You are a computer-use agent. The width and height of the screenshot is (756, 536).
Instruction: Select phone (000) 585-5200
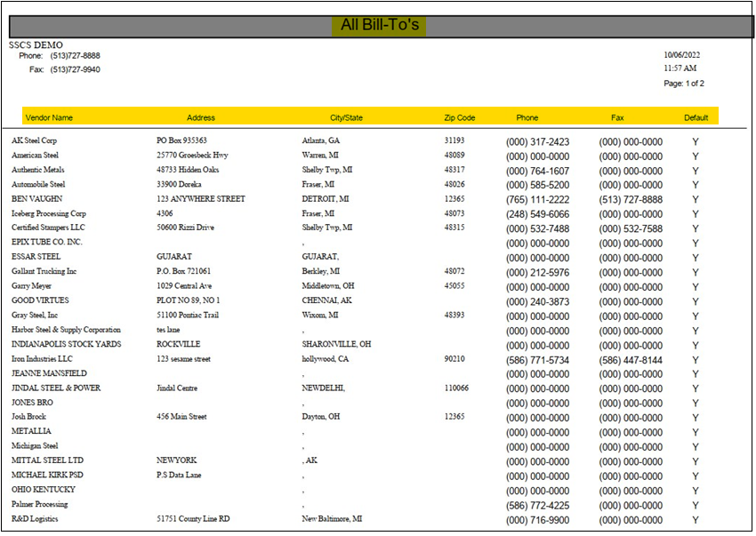pyautogui.click(x=537, y=185)
